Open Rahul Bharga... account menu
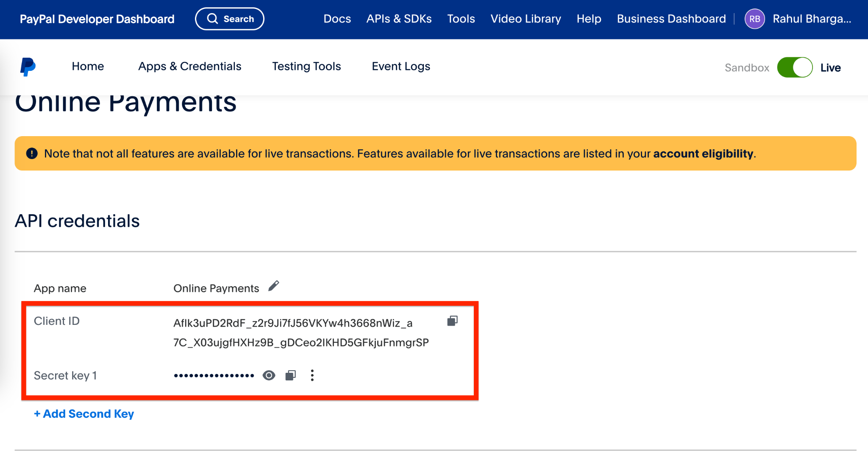 [812, 19]
